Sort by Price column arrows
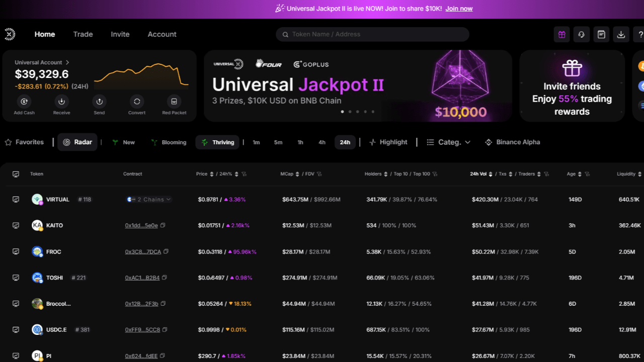Image resolution: width=644 pixels, height=362 pixels. (x=211, y=174)
